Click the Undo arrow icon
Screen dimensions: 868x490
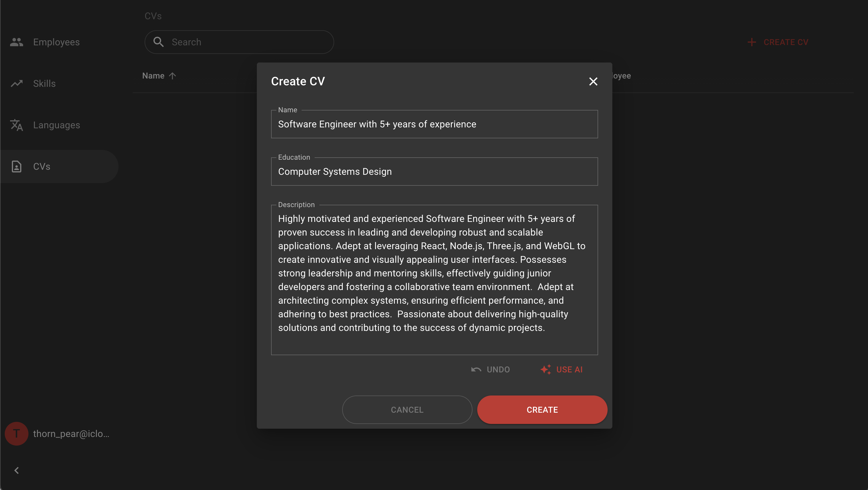[x=476, y=370]
